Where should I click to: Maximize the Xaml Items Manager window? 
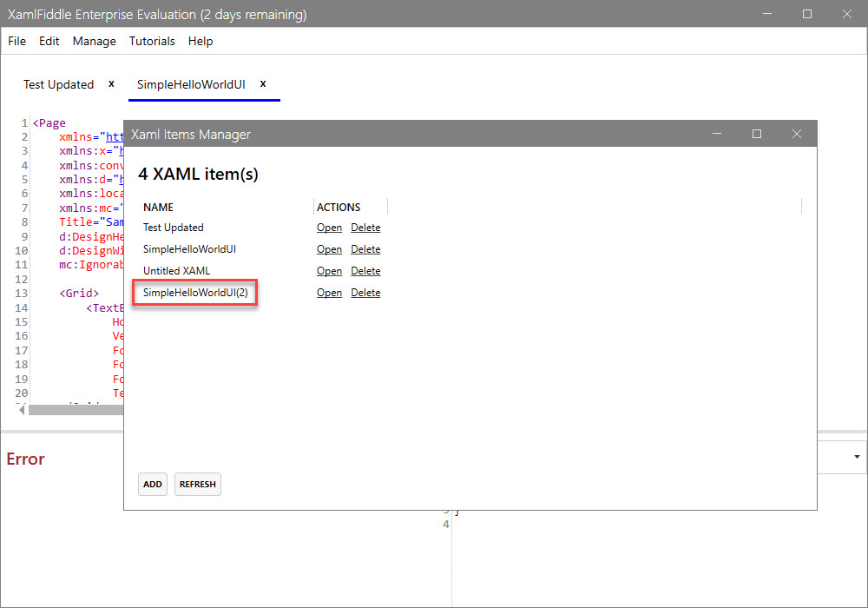[757, 134]
